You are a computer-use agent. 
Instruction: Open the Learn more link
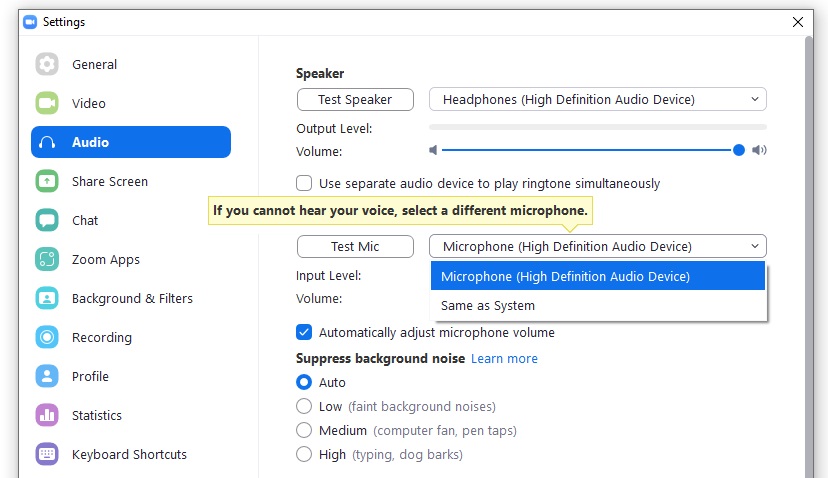coord(504,359)
